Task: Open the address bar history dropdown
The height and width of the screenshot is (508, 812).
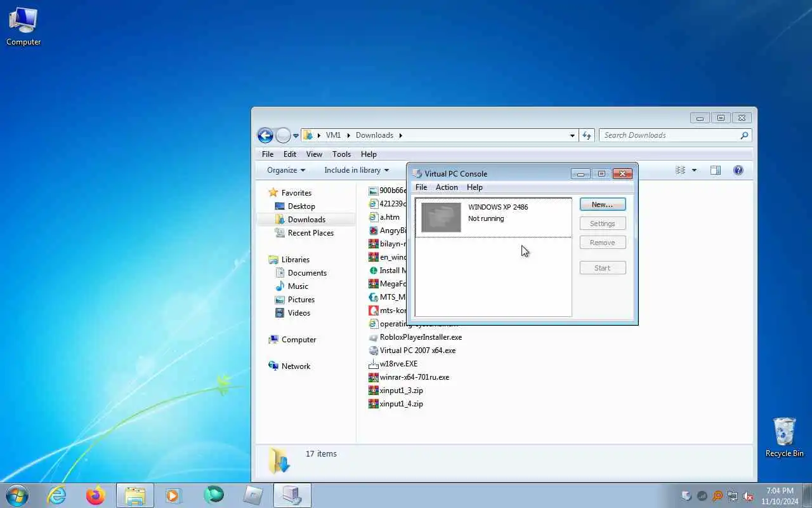Action: pyautogui.click(x=572, y=135)
